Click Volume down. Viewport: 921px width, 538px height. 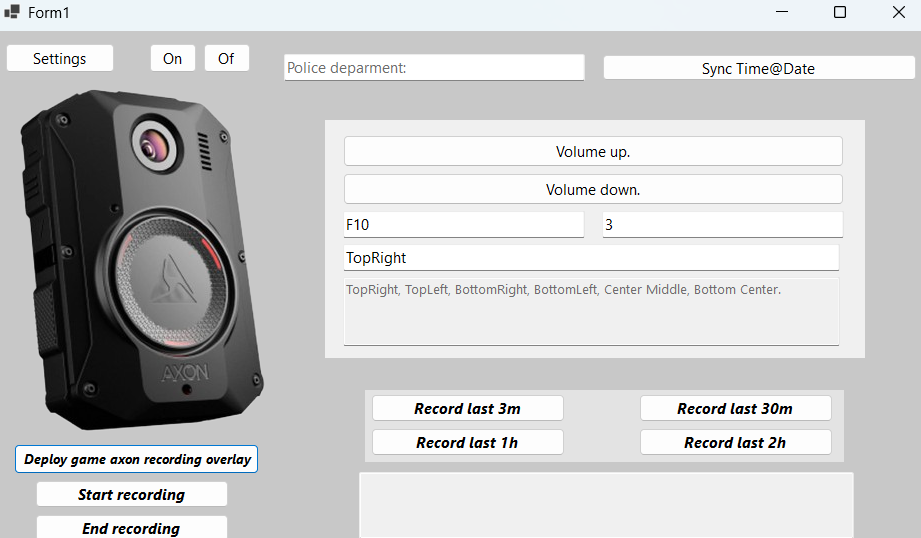[x=593, y=190]
